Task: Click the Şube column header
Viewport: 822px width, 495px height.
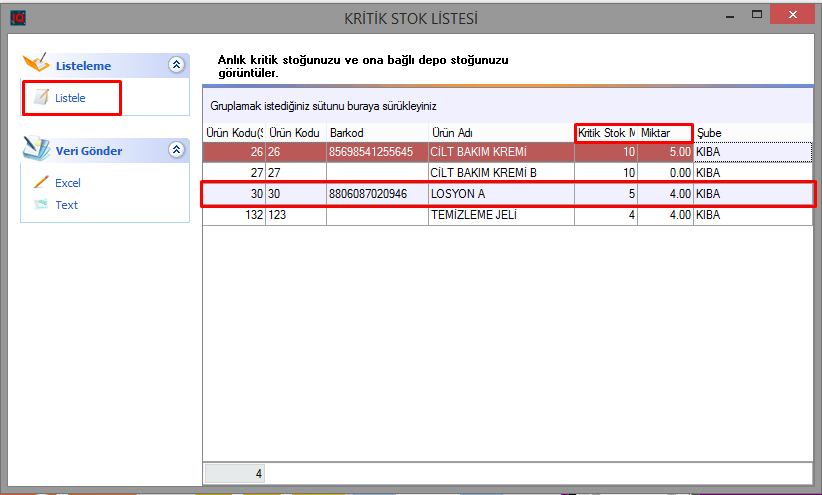Action: point(750,133)
